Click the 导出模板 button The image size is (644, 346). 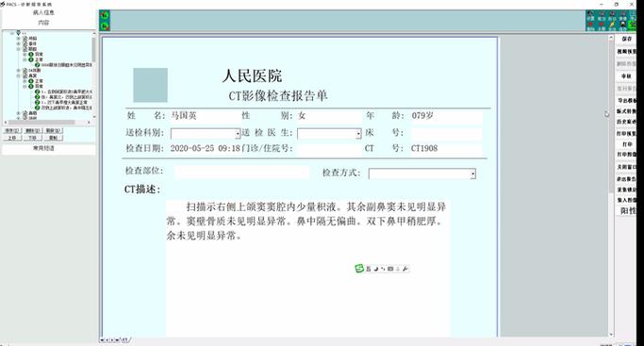pyautogui.click(x=626, y=101)
